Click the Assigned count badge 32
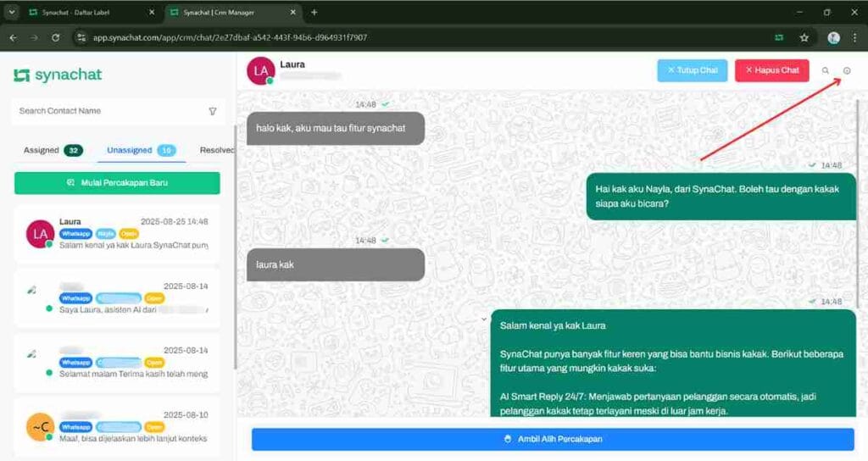The height and width of the screenshot is (461, 868). click(x=73, y=151)
